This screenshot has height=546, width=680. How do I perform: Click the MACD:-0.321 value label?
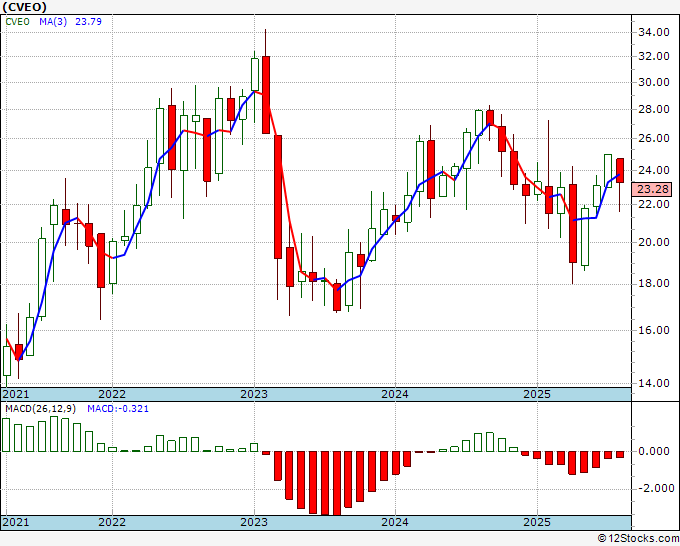click(118, 409)
